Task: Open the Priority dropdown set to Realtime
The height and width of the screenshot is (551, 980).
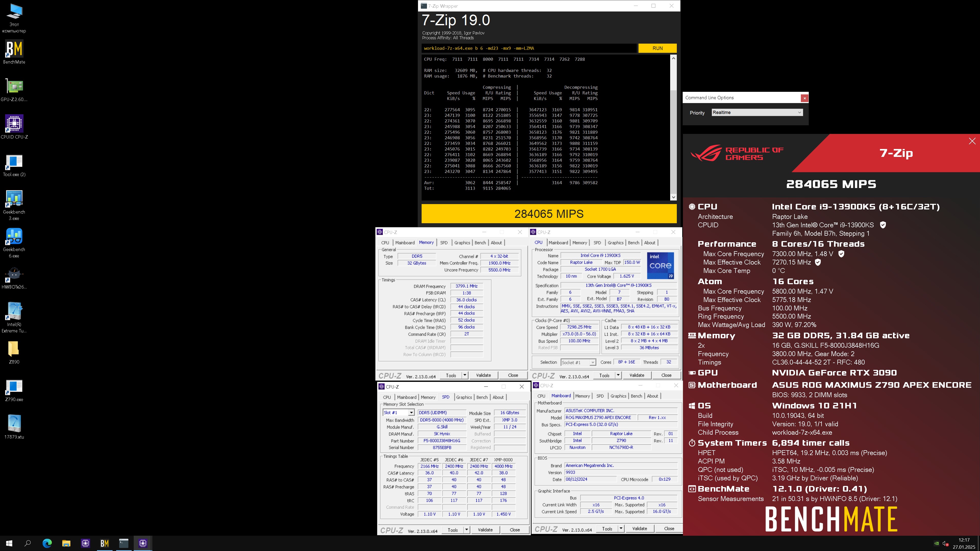Action: [757, 112]
